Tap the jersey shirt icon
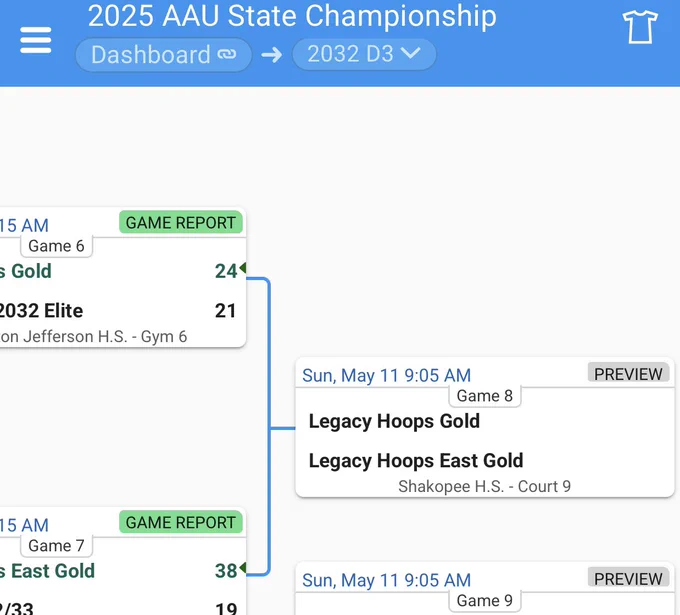This screenshot has width=680, height=615. click(x=640, y=27)
